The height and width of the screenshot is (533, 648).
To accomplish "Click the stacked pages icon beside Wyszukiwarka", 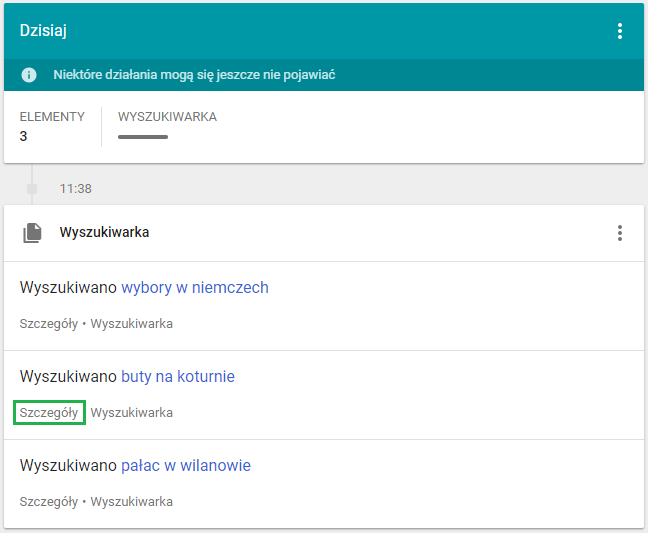I will point(33,233).
